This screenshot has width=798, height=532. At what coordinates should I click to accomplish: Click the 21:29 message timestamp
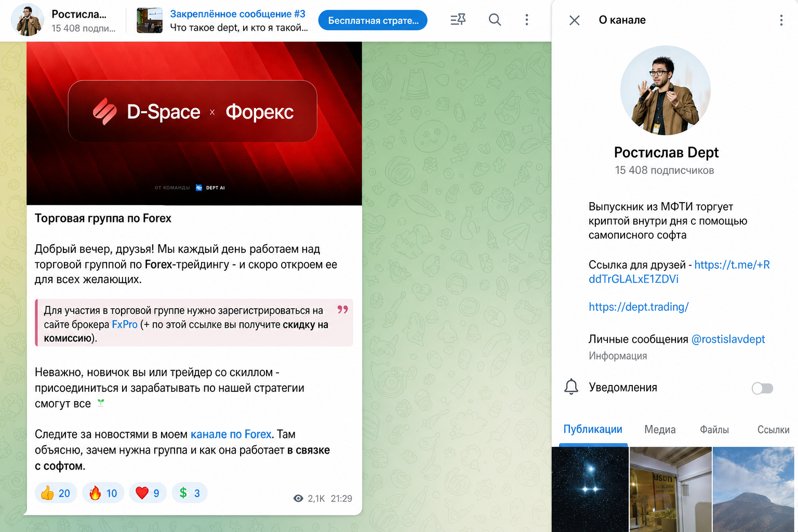[x=341, y=499]
